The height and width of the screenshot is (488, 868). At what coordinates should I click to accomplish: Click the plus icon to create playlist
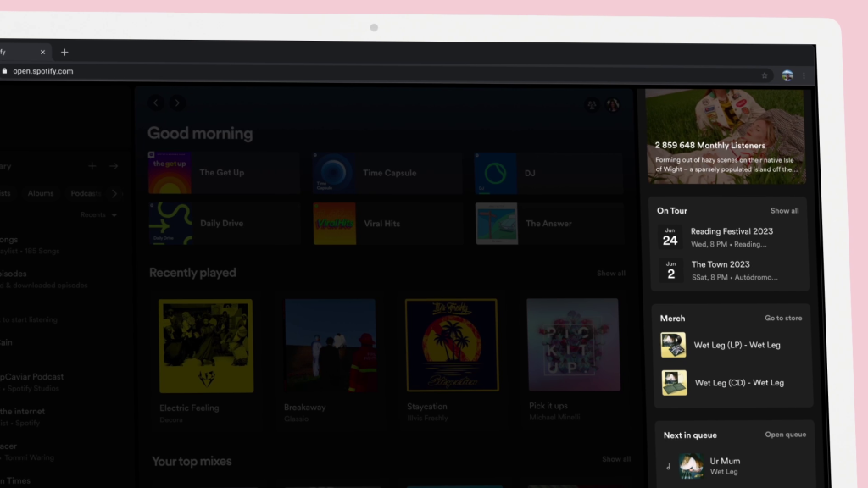point(92,166)
